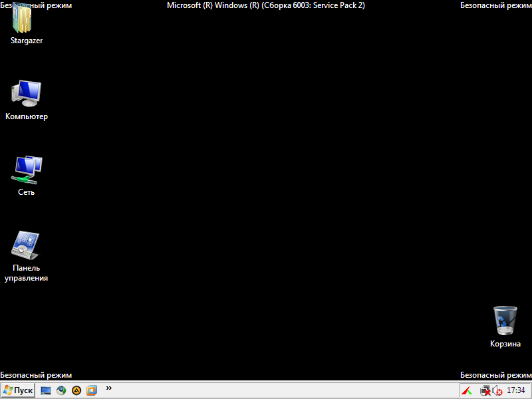Select the Компьютер desktop icon
The width and height of the screenshot is (532, 399).
coord(27,100)
